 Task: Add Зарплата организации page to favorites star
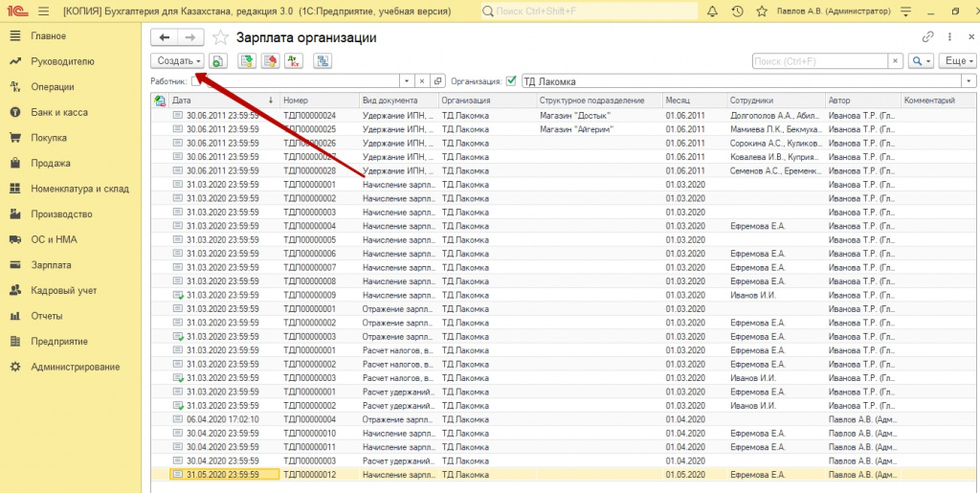click(220, 37)
